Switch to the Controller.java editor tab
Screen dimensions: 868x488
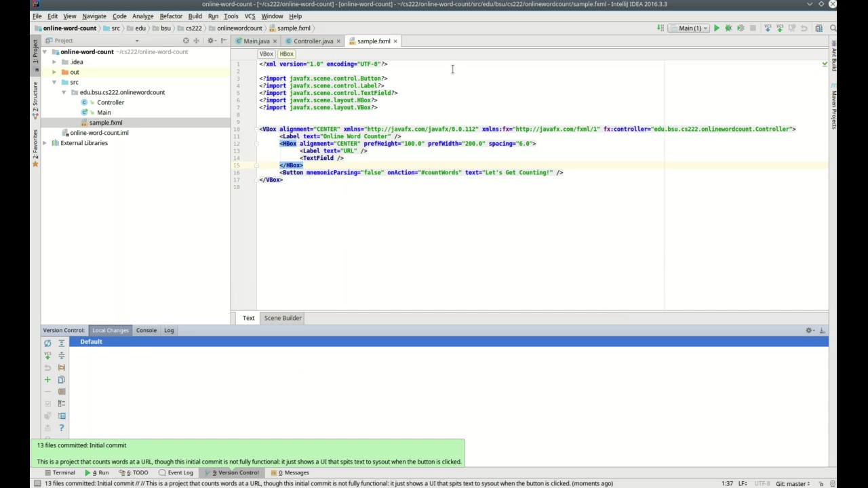point(313,41)
